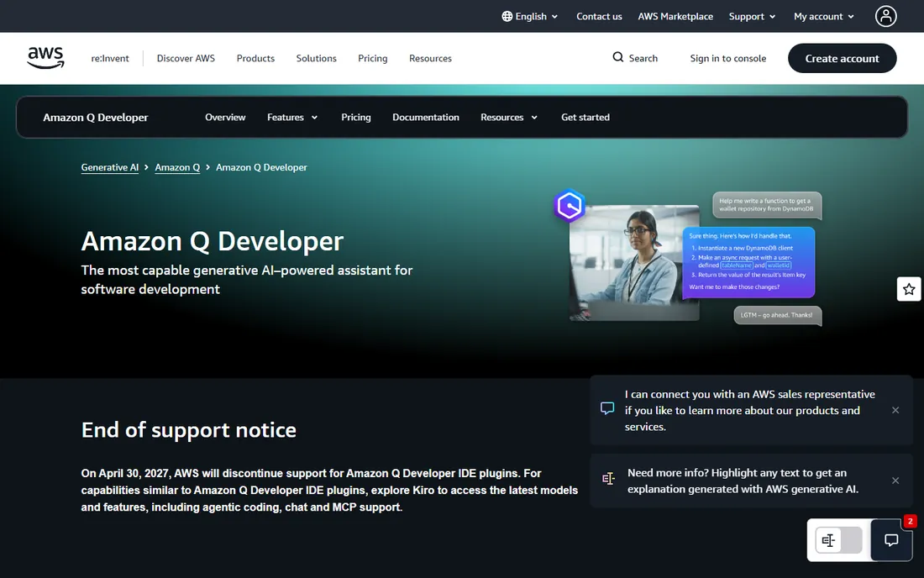Click Get started in product navigation
The height and width of the screenshot is (578, 924).
click(x=585, y=118)
